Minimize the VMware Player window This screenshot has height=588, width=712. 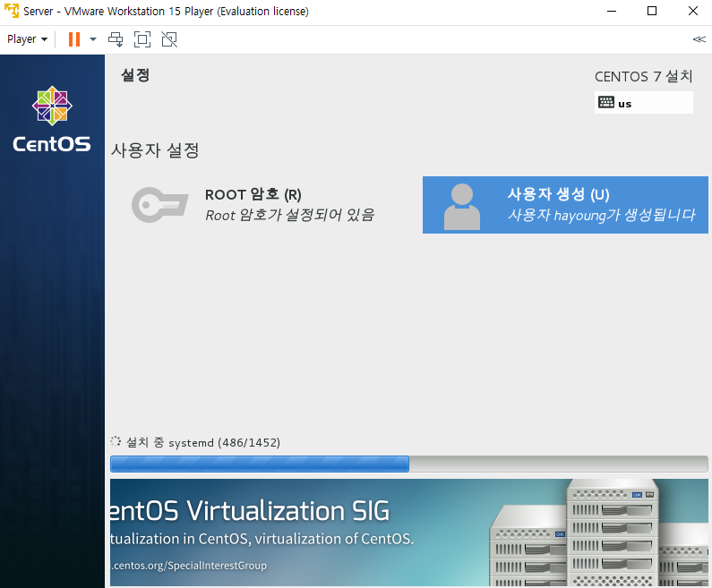612,11
